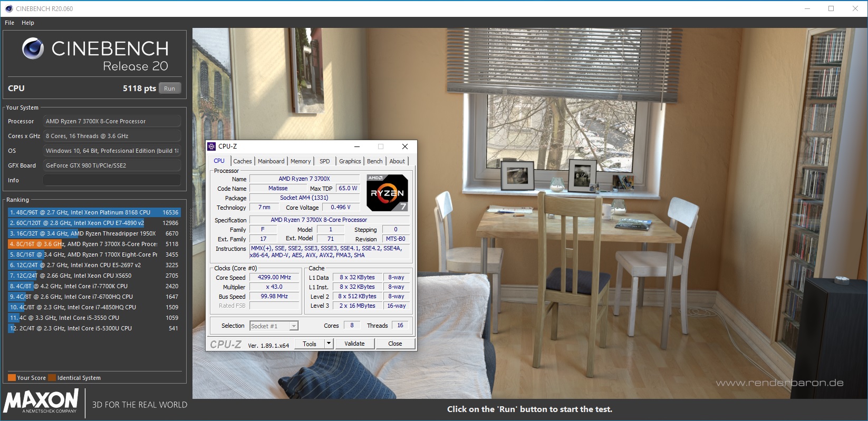Switch to the Memory tab in CPU-Z
Viewport: 868px width, 421px height.
(x=301, y=161)
